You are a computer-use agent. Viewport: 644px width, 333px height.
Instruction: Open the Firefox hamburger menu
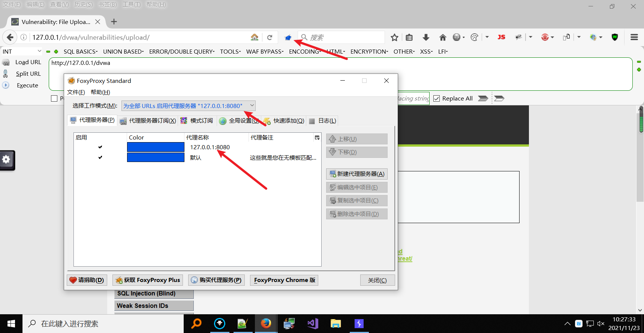tap(634, 37)
